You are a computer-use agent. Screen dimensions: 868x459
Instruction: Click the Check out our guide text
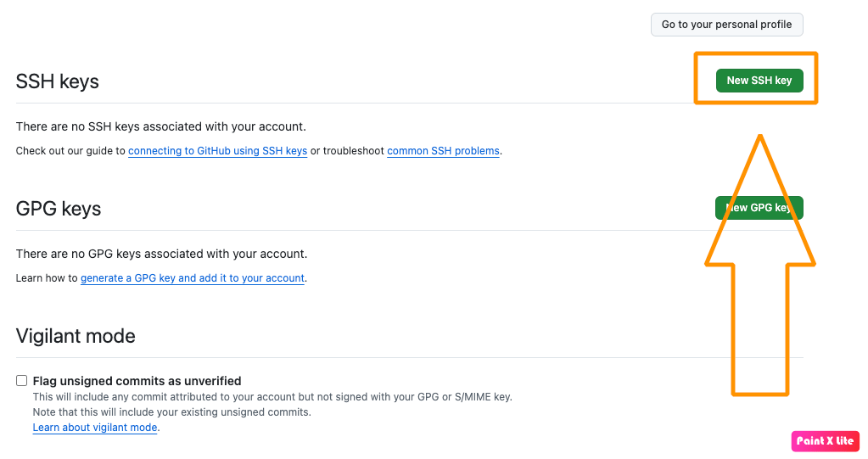click(x=70, y=151)
